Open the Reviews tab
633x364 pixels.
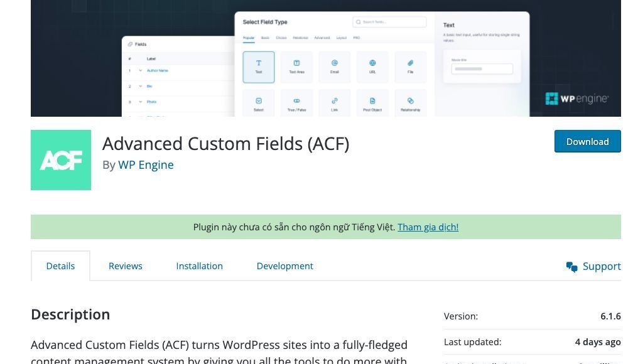coord(126,266)
